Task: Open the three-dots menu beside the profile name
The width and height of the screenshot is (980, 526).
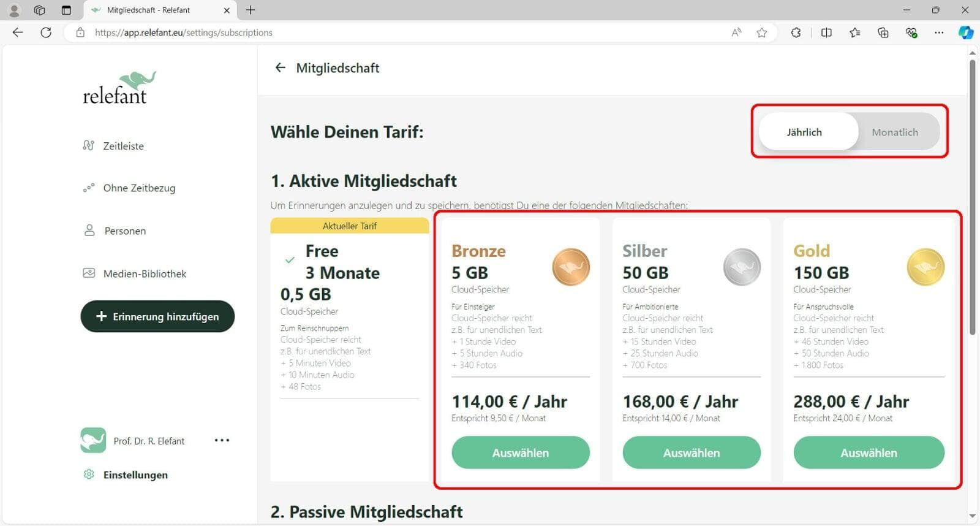Action: pyautogui.click(x=222, y=440)
